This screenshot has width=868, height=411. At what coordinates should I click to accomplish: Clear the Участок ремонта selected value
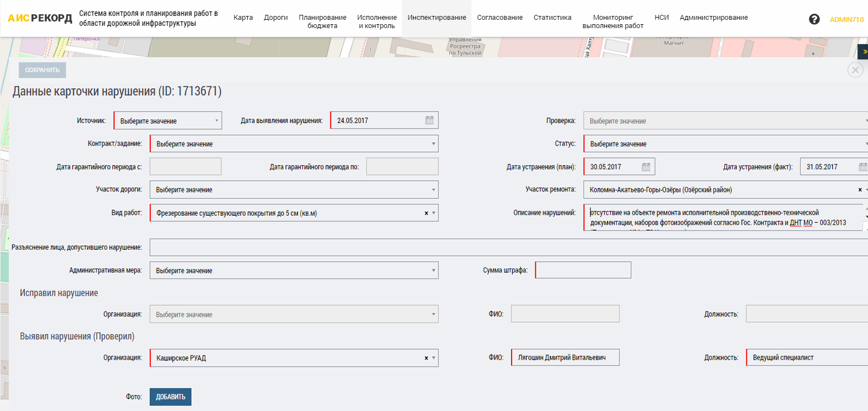[x=860, y=190]
